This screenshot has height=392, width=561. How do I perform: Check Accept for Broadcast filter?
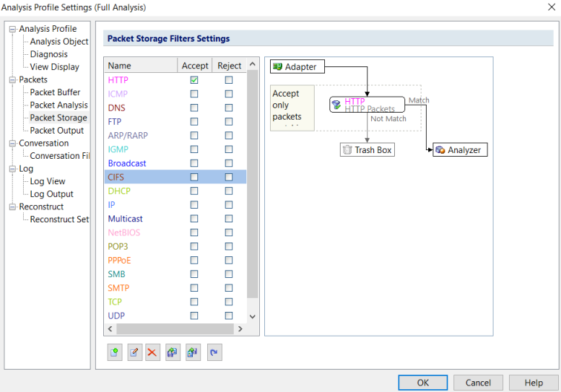tap(194, 163)
